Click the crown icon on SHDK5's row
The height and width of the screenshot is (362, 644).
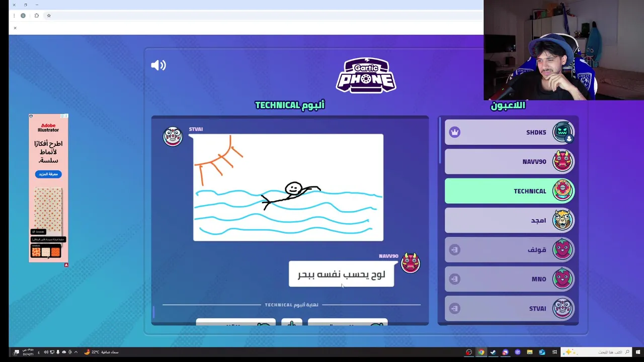(x=455, y=132)
